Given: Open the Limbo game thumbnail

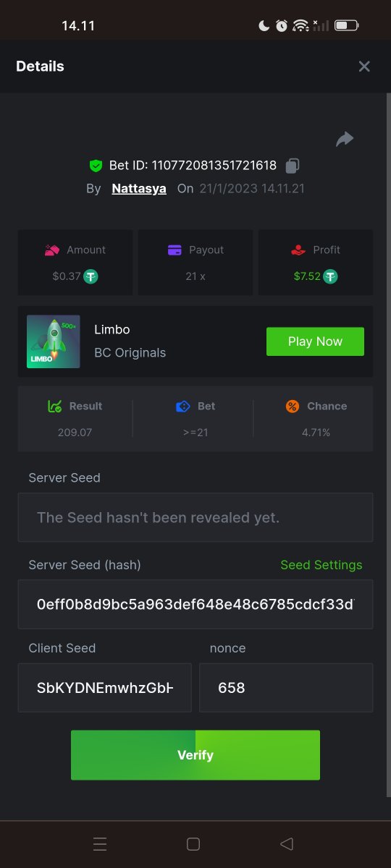Looking at the screenshot, I should point(54,341).
